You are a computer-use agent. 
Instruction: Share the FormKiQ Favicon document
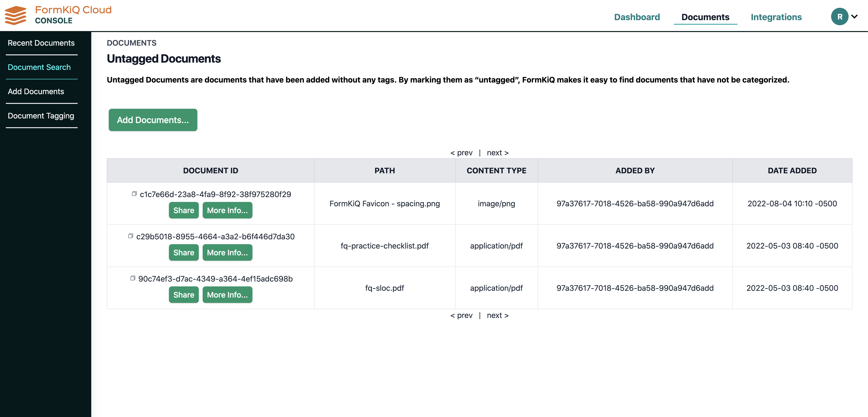click(x=183, y=210)
